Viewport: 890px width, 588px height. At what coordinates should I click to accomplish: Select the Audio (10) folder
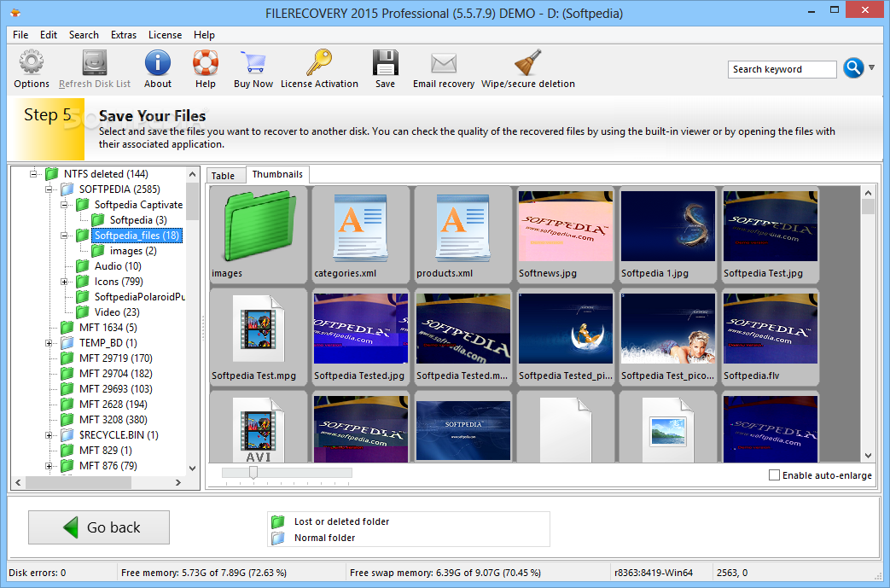(x=118, y=266)
